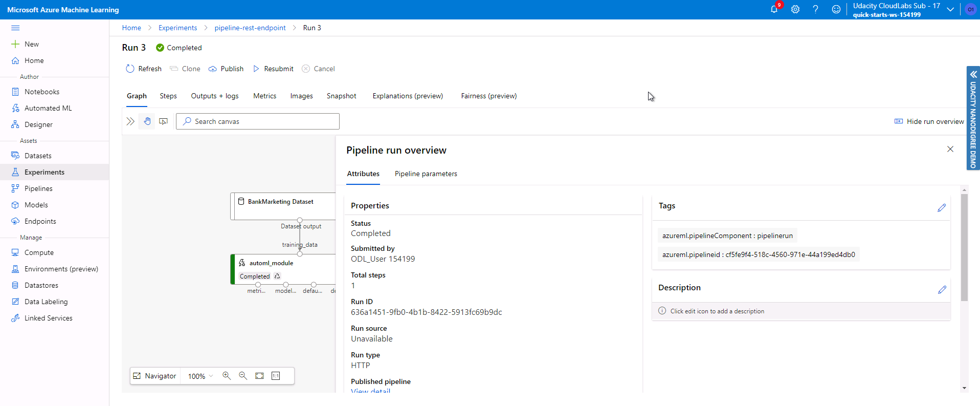Open Linked Services in sidebar

[x=54, y=318]
